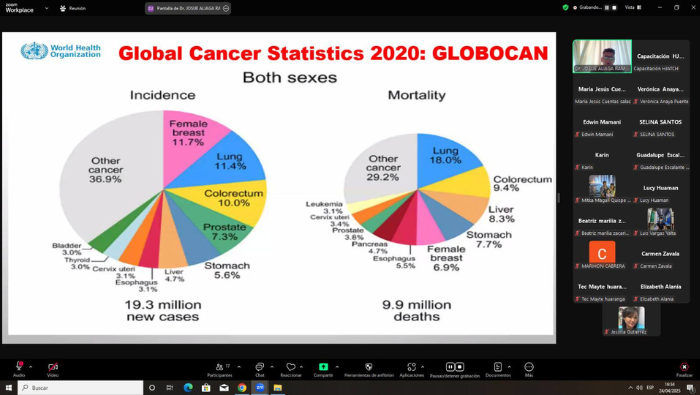The width and height of the screenshot is (700, 395).
Task: Click the green encryption shield icon
Action: tap(565, 7)
